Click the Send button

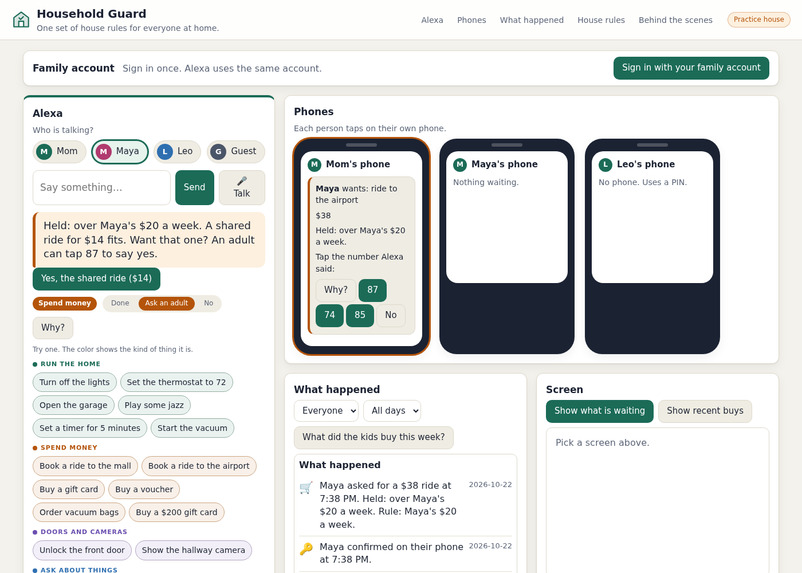point(194,187)
